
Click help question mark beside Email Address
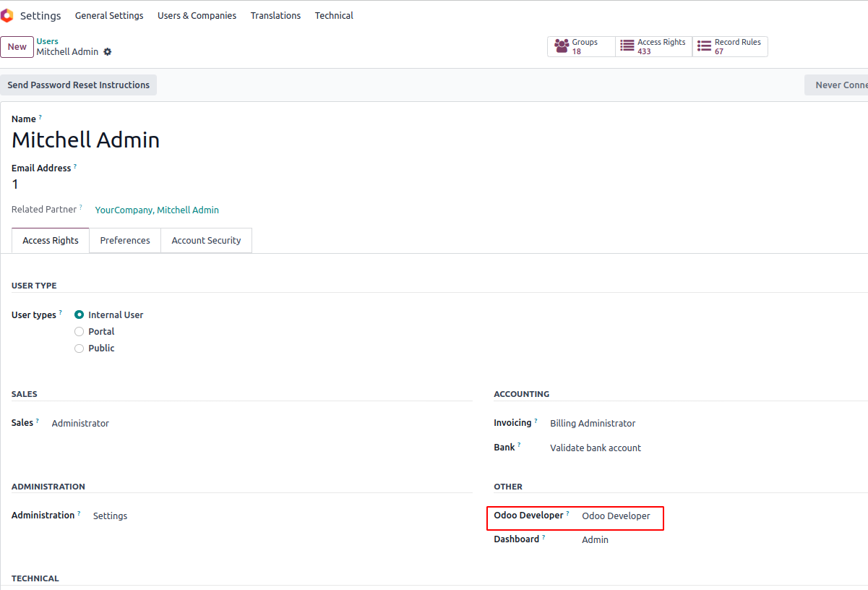pos(75,166)
